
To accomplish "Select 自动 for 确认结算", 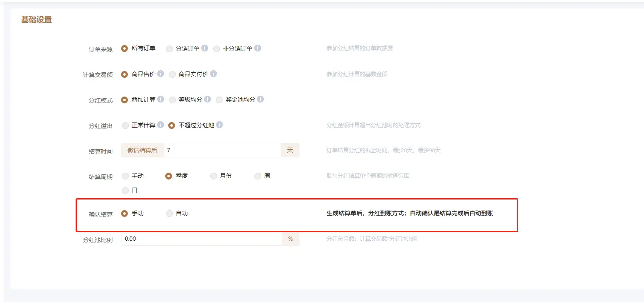I will pyautogui.click(x=169, y=214).
